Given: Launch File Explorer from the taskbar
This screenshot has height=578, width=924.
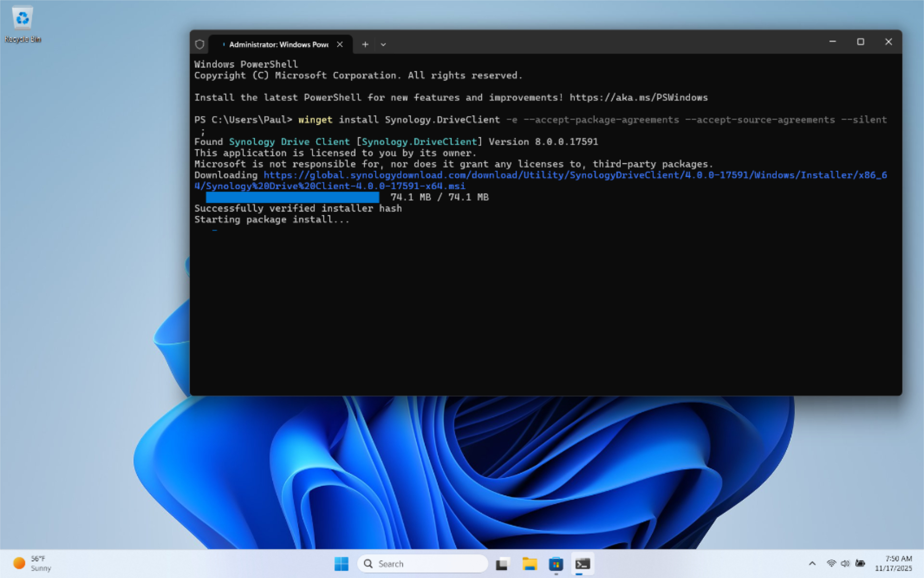Looking at the screenshot, I should (x=529, y=564).
